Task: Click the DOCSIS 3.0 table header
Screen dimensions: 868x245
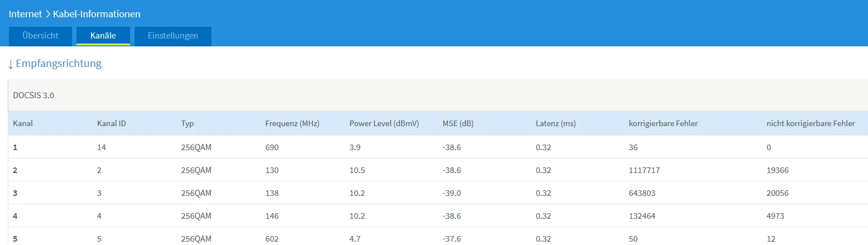Action: (x=33, y=95)
